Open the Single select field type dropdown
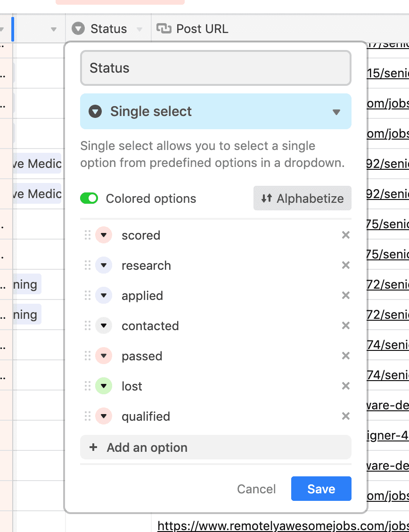 pyautogui.click(x=215, y=111)
